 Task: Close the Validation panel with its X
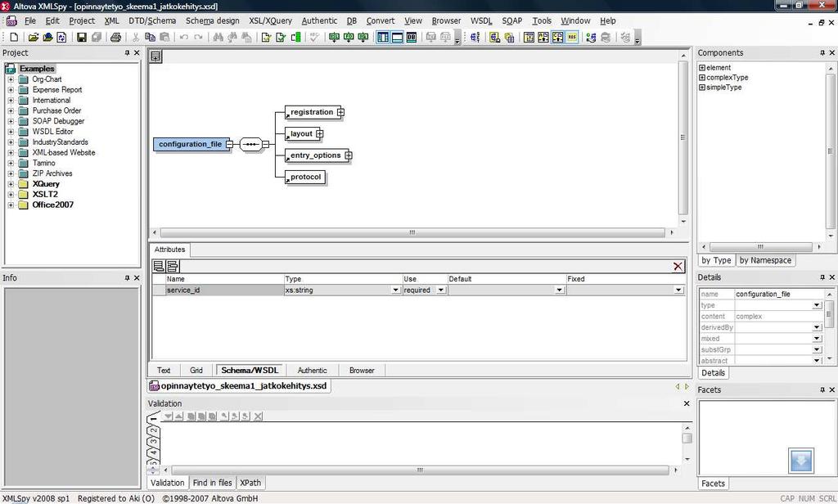click(687, 403)
